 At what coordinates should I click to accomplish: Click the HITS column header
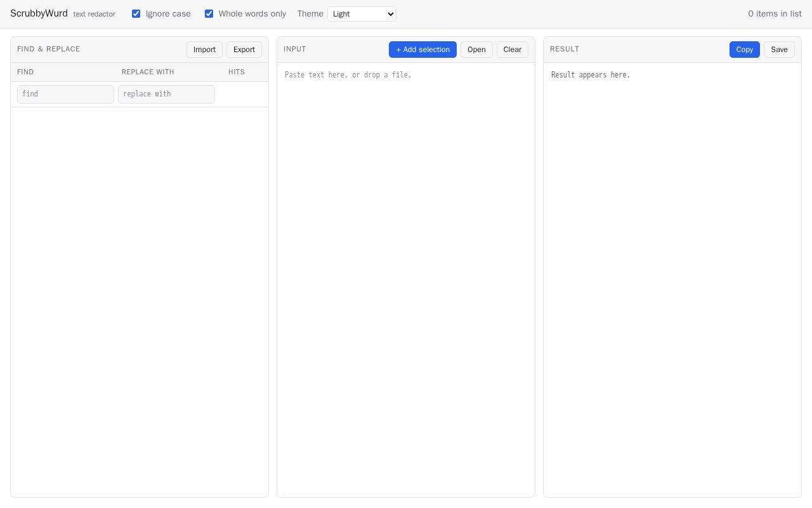pyautogui.click(x=237, y=72)
